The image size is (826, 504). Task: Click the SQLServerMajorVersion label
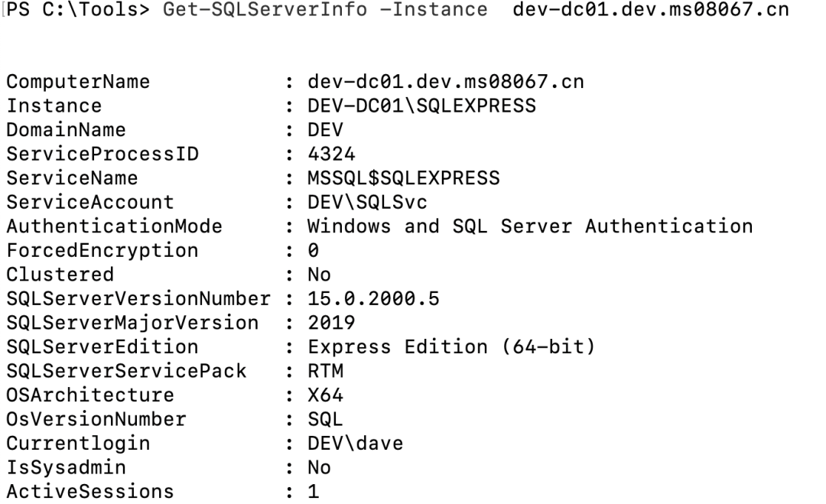pos(133,323)
